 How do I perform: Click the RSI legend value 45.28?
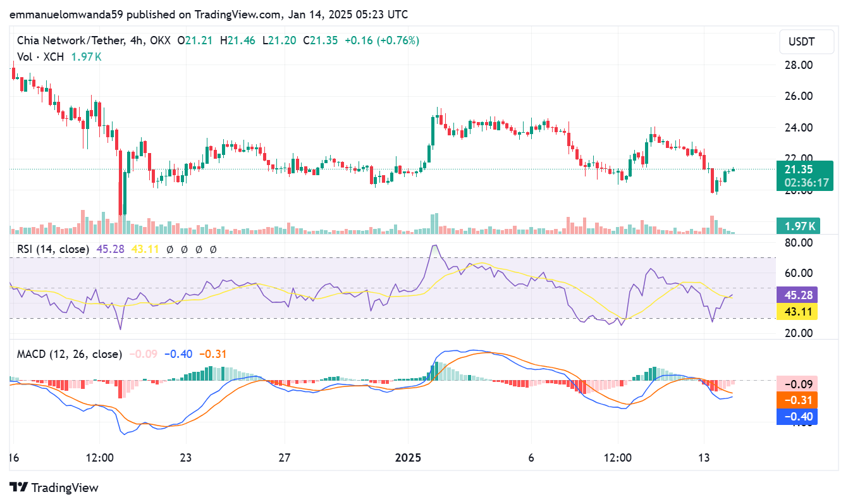[110, 249]
